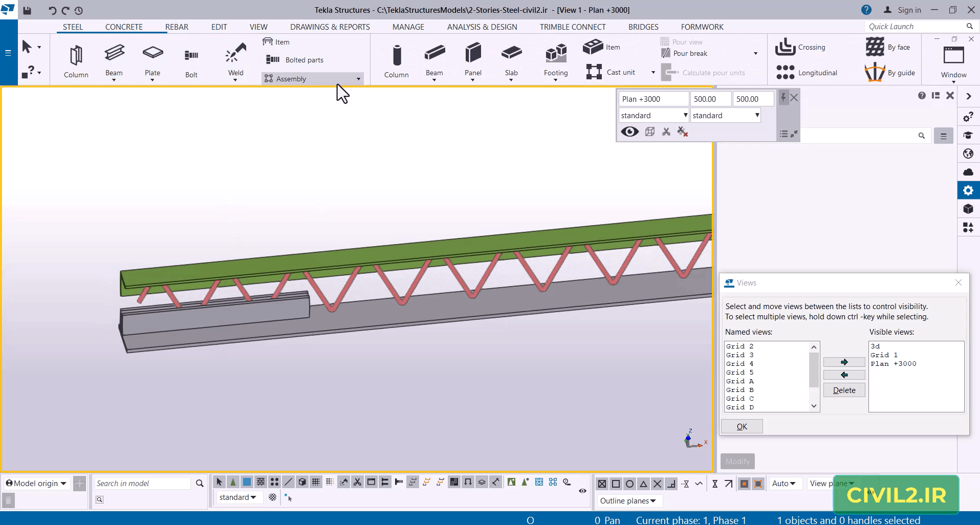
Task: Select the steel Beam tool
Action: [114, 60]
